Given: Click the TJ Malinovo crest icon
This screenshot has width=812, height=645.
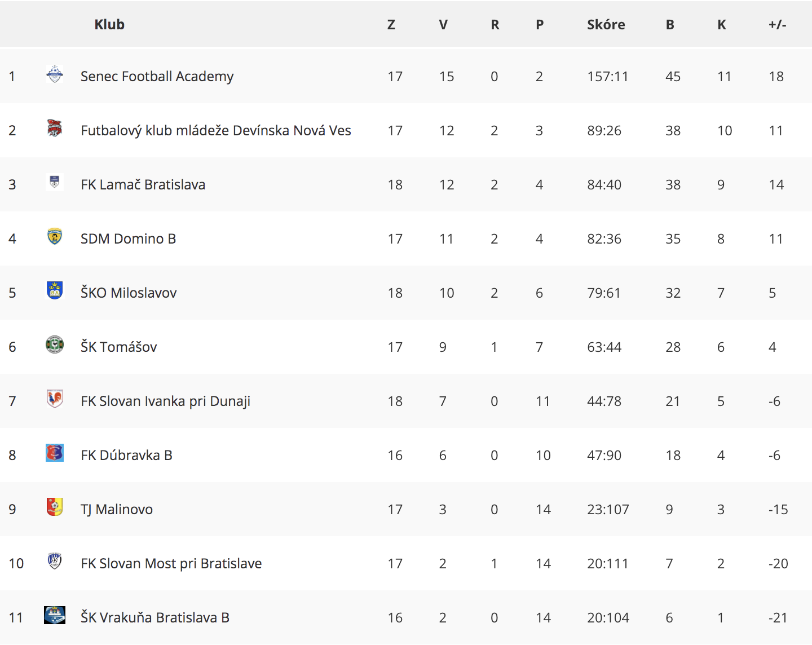Looking at the screenshot, I should [55, 507].
